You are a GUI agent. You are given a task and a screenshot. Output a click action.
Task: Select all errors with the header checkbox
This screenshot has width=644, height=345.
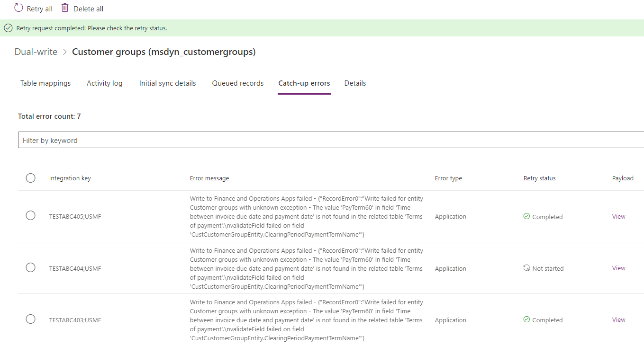click(30, 178)
